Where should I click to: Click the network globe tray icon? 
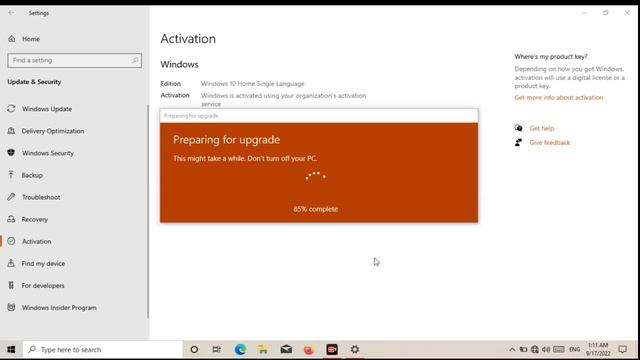pyautogui.click(x=535, y=350)
